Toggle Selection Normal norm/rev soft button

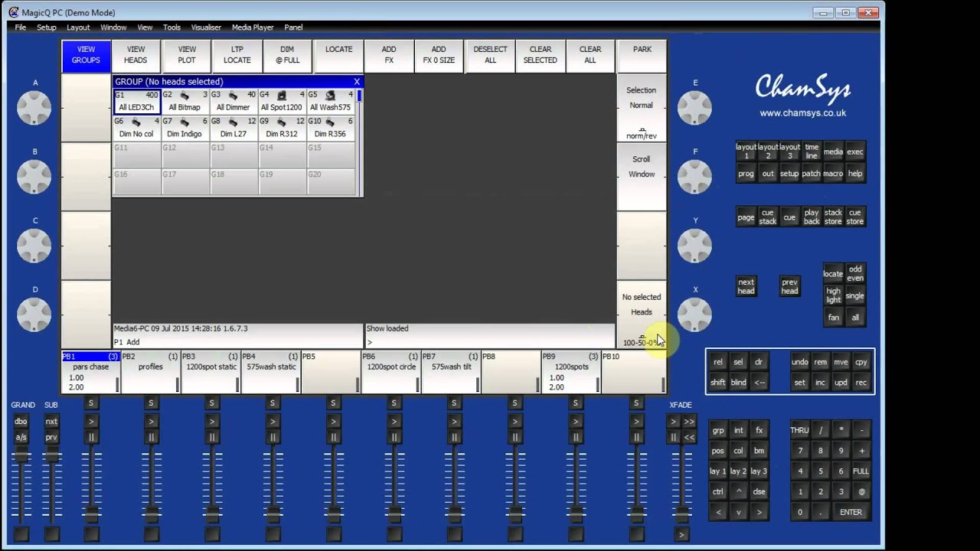point(642,108)
